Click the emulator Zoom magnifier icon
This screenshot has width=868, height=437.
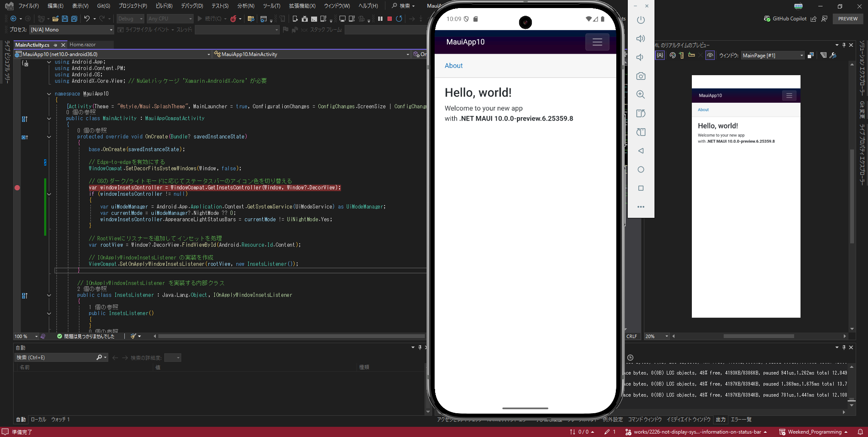pyautogui.click(x=641, y=95)
